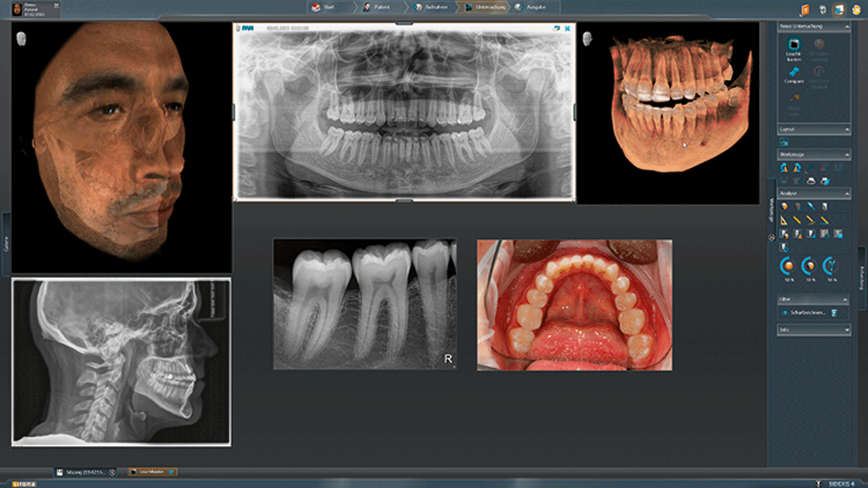
Task: Select the angle measurement triangle tool
Action: coord(784,220)
